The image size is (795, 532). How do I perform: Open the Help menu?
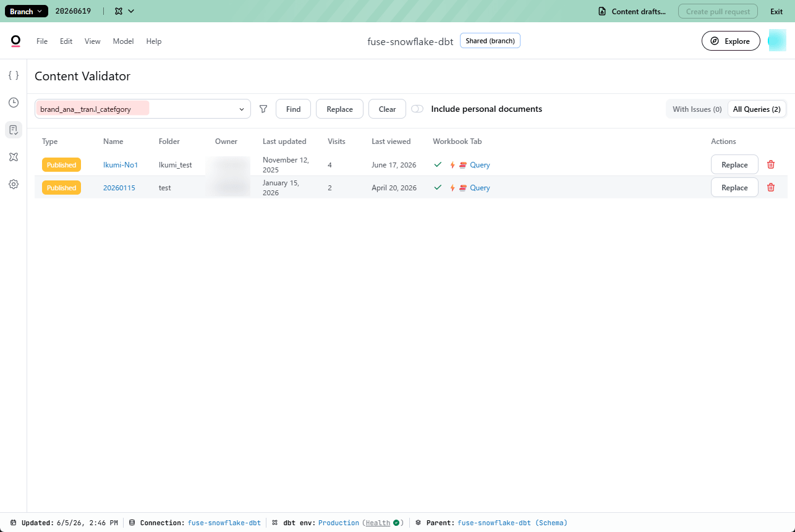pos(154,41)
